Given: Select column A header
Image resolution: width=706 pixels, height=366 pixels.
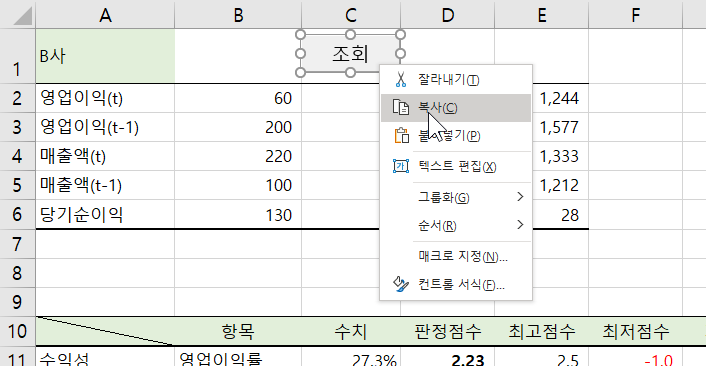Looking at the screenshot, I should 105,15.
